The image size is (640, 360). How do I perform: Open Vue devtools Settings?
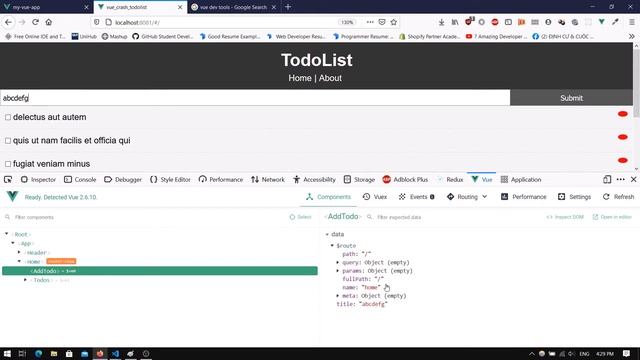click(574, 197)
